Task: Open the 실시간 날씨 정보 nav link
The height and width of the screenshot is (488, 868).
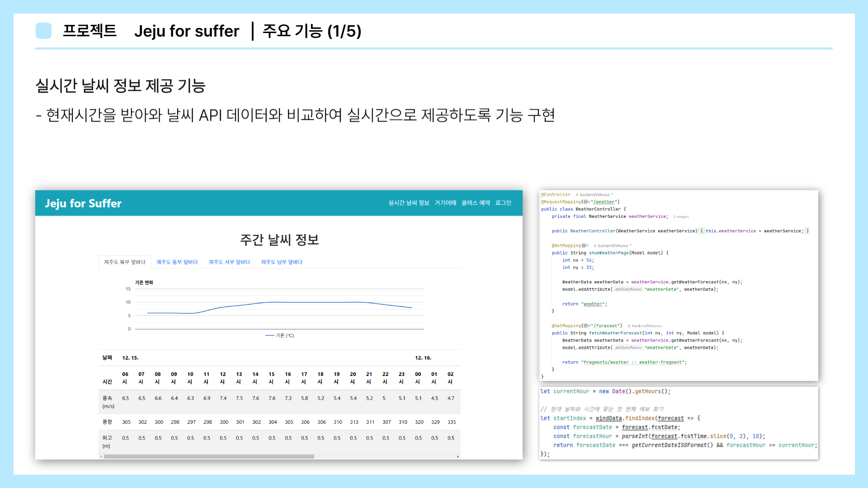Action: pyautogui.click(x=409, y=203)
